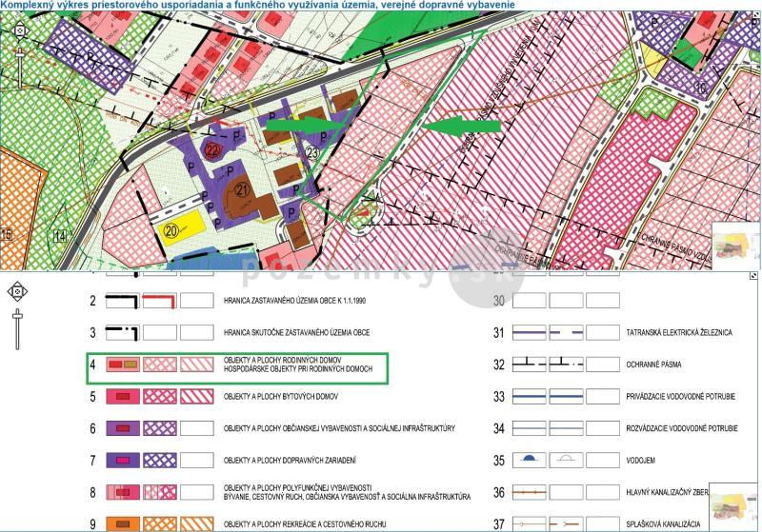The image size is (762, 532).
Task: Reset legend view using its pan center button
Action: (17, 292)
